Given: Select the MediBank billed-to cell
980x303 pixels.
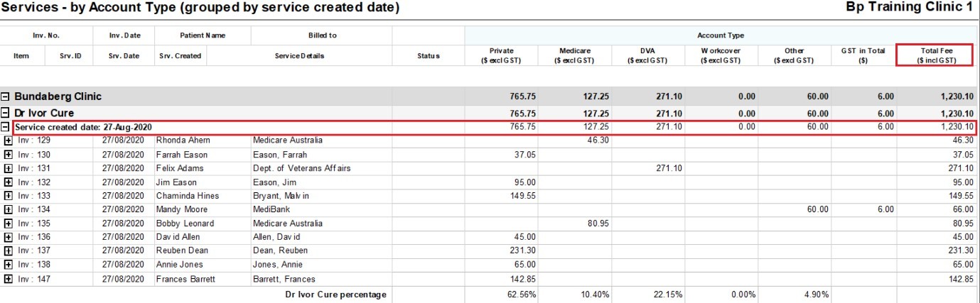Looking at the screenshot, I should click(270, 210).
